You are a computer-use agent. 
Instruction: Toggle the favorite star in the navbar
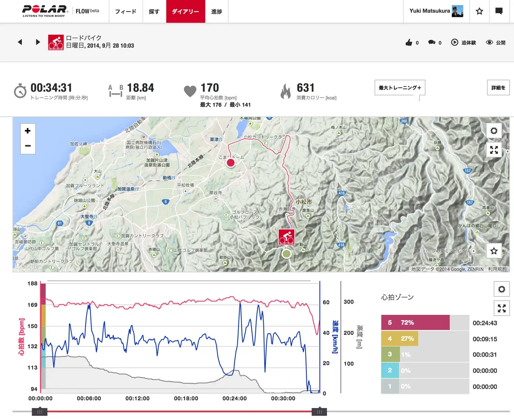(479, 11)
